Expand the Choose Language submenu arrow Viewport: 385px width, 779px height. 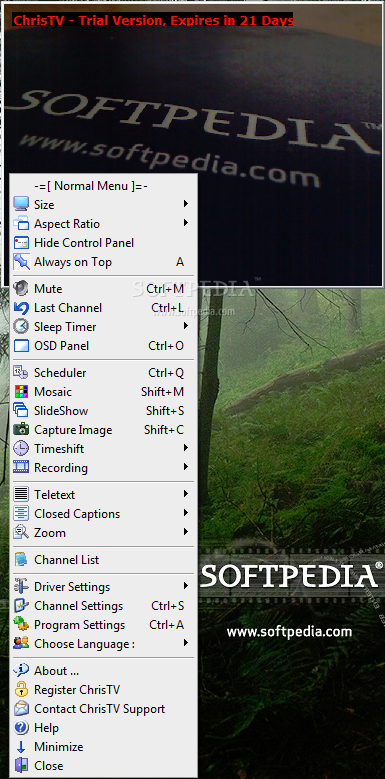186,643
